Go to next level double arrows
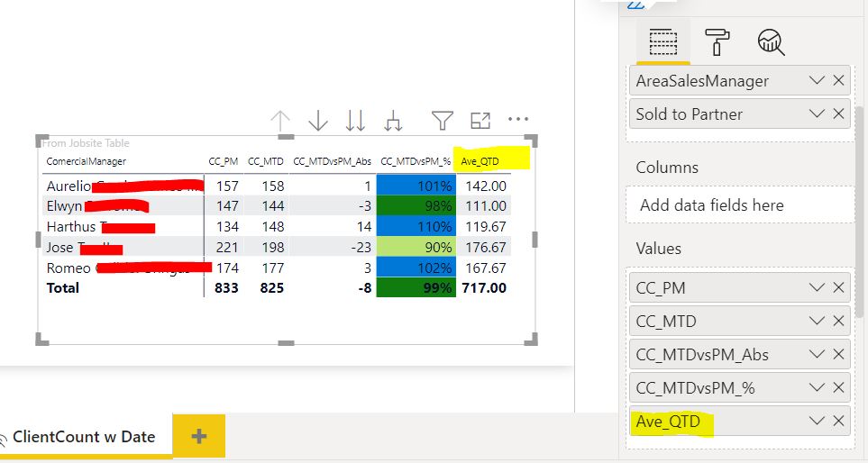Viewport: 868px width, 463px height. (x=355, y=120)
